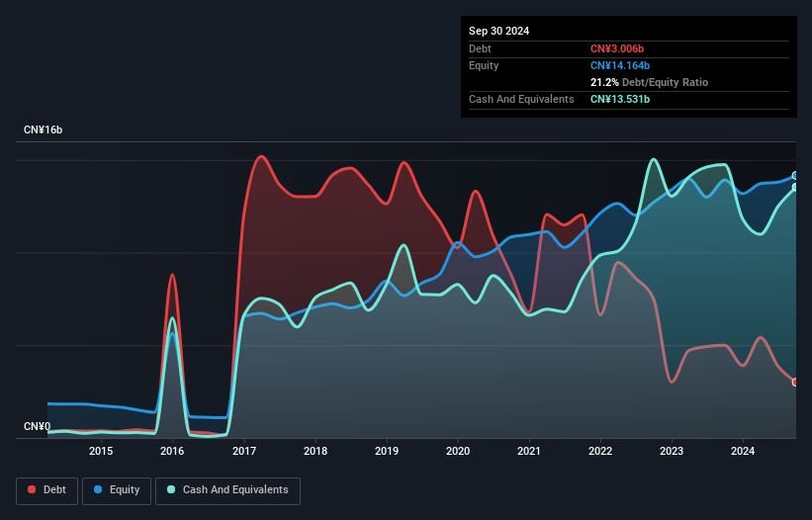Click the 2015 x-axis label

coord(101,451)
